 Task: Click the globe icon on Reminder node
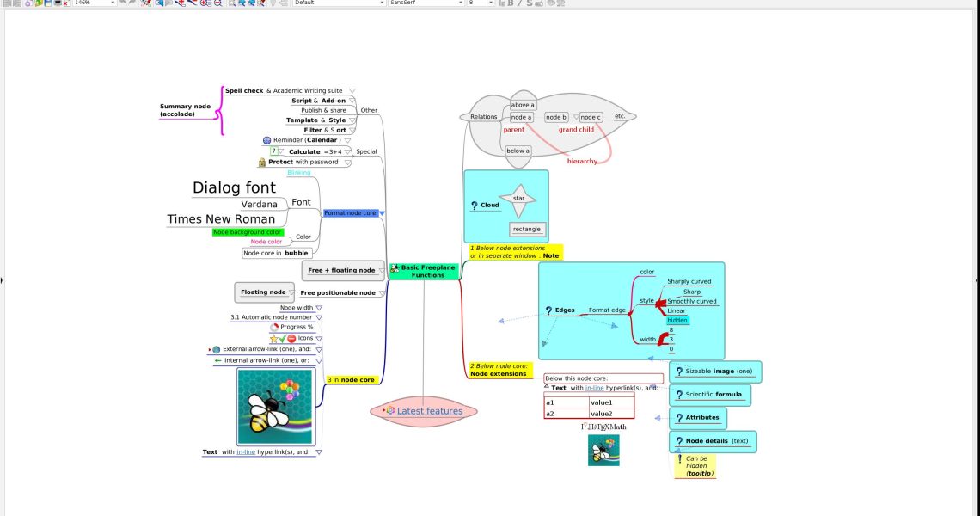coord(267,140)
